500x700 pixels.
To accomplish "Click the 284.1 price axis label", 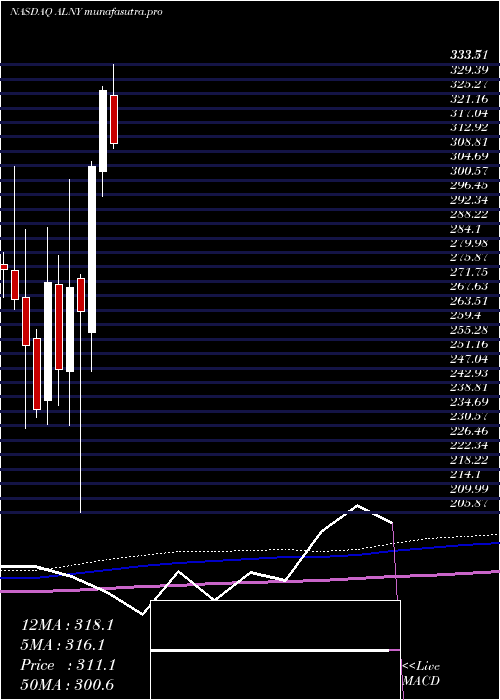I will click(x=465, y=229).
